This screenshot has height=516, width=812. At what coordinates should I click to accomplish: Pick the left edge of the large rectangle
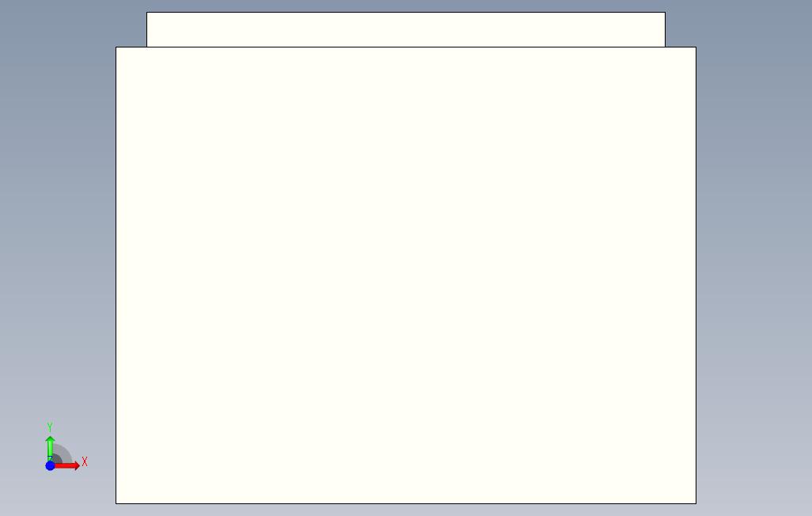(x=116, y=275)
